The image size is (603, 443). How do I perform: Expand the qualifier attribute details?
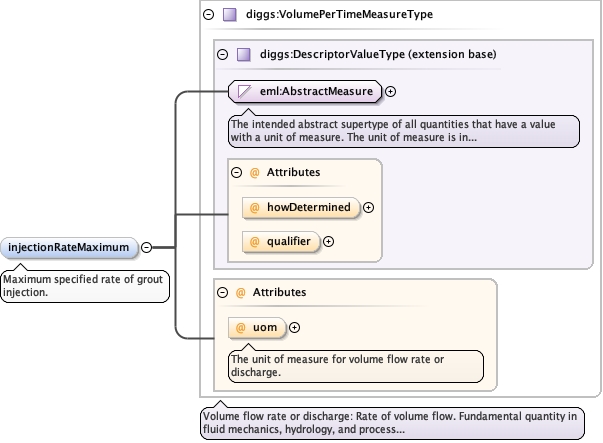(x=328, y=241)
